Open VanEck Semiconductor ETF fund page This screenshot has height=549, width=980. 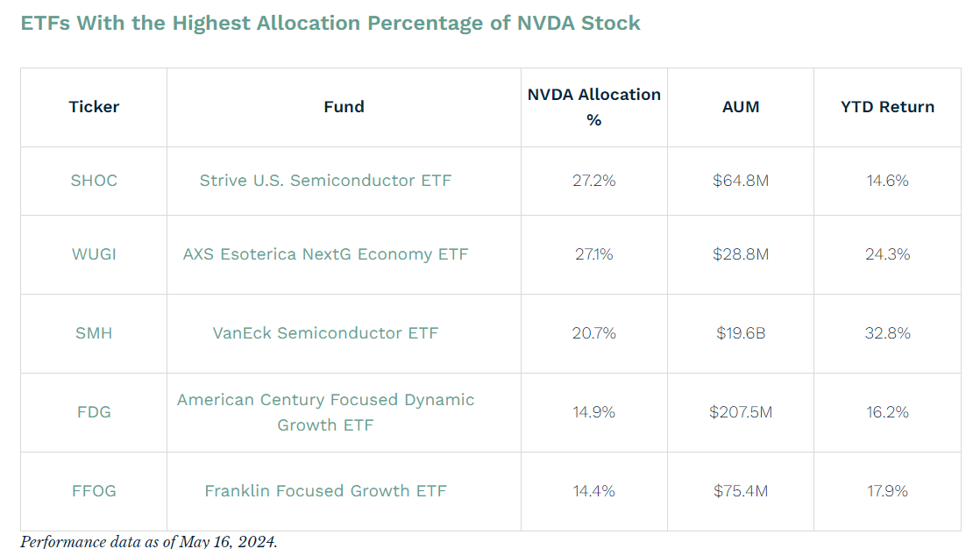point(325,333)
